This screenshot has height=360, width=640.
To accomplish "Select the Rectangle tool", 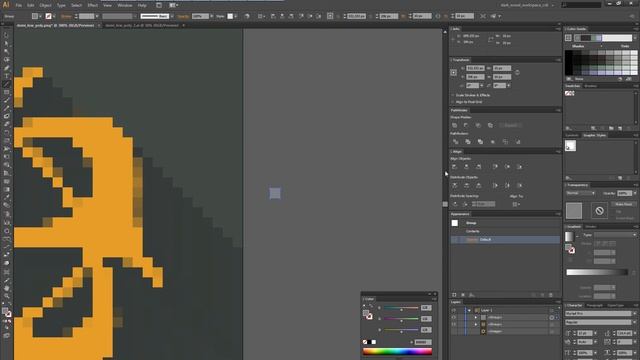I will pyautogui.click(x=7, y=92).
